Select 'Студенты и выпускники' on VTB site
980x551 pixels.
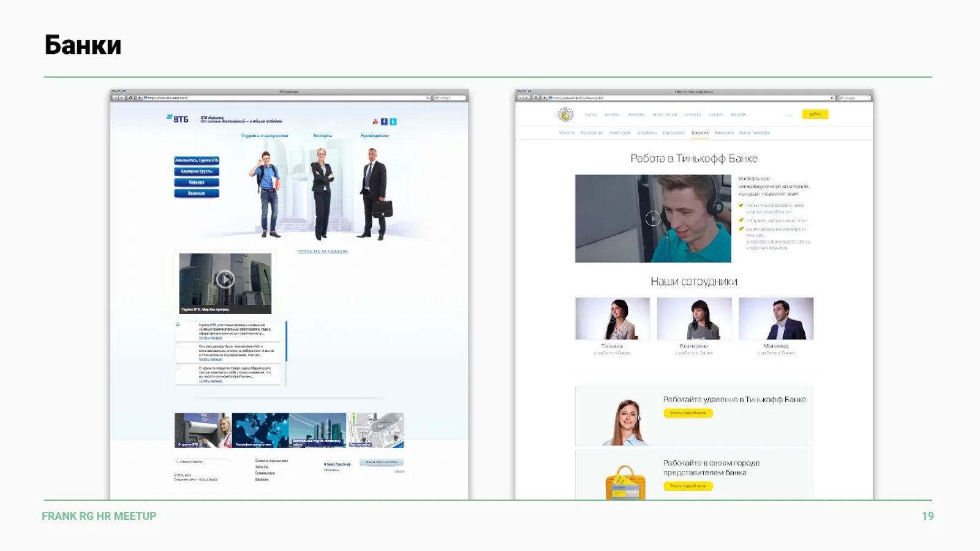coord(265,136)
